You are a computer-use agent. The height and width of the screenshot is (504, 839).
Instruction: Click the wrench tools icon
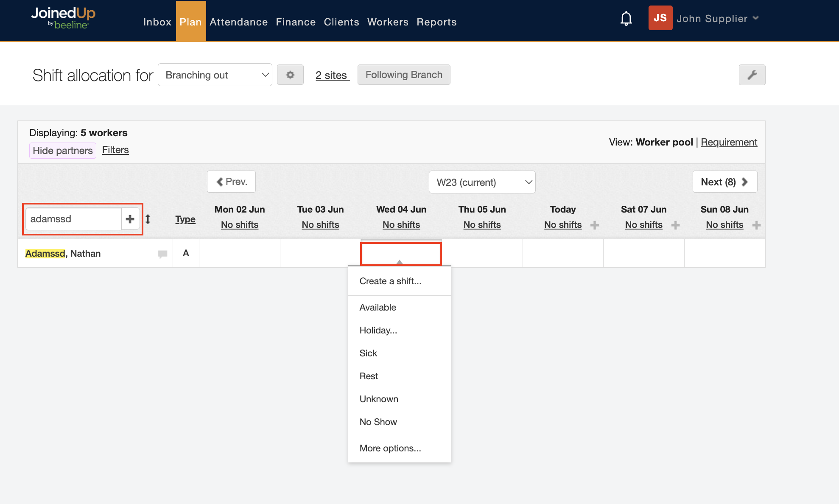tap(752, 75)
